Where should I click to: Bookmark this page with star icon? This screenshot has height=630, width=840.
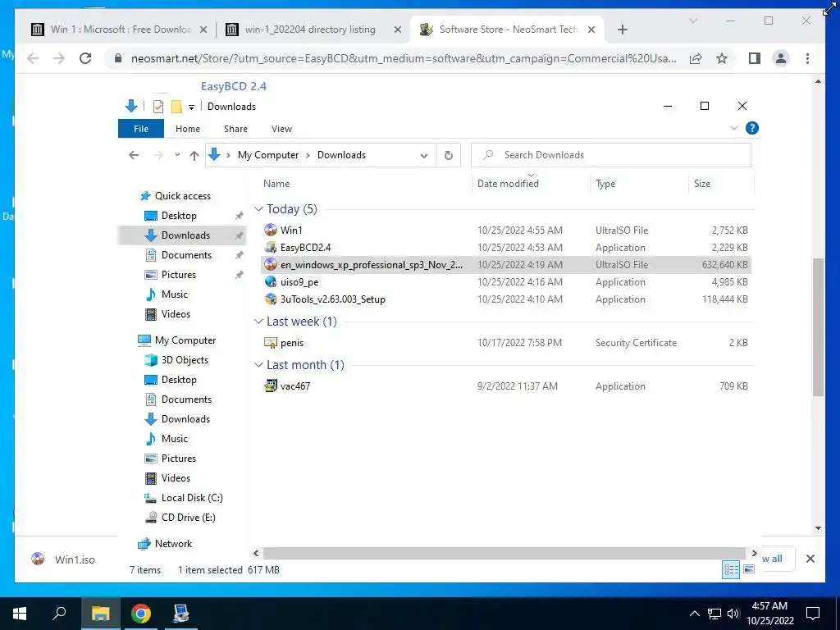point(722,58)
